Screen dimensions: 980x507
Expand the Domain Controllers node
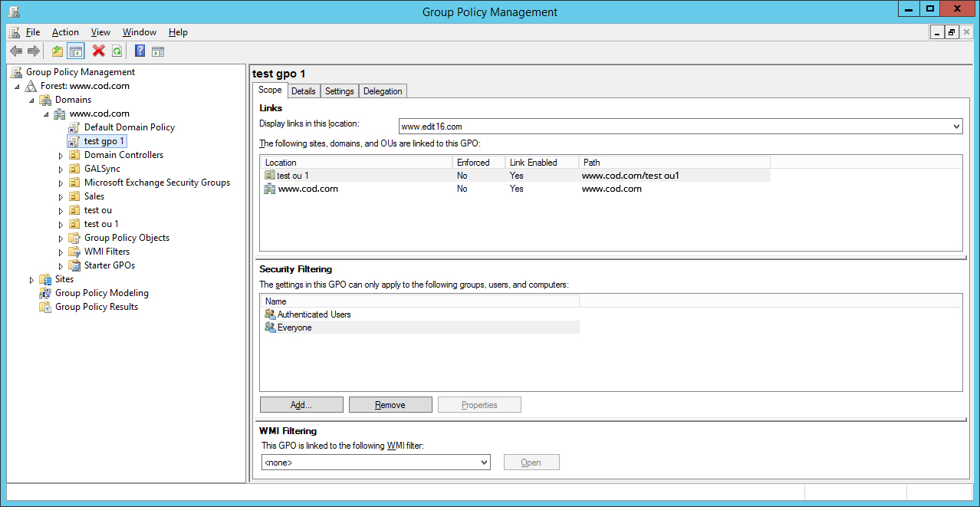(x=61, y=155)
